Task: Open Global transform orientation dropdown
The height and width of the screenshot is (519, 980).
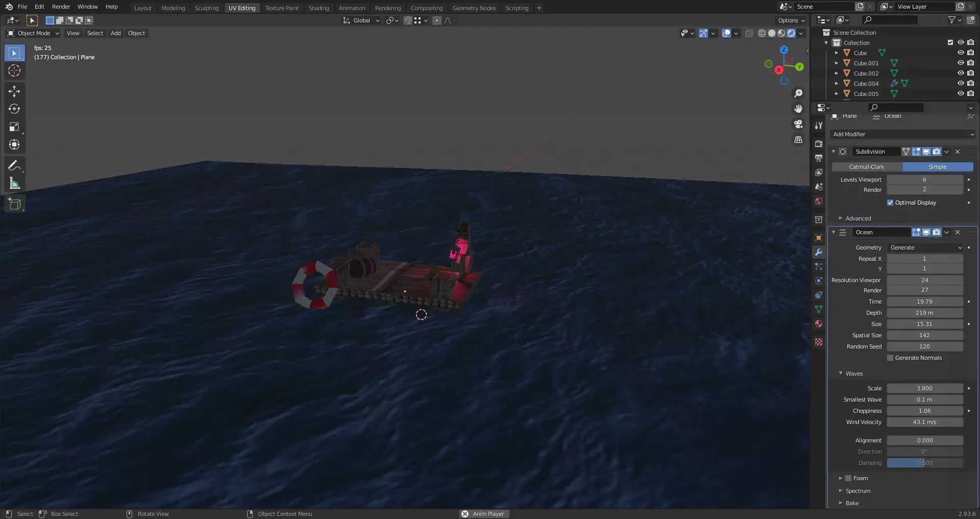Action: pos(361,20)
